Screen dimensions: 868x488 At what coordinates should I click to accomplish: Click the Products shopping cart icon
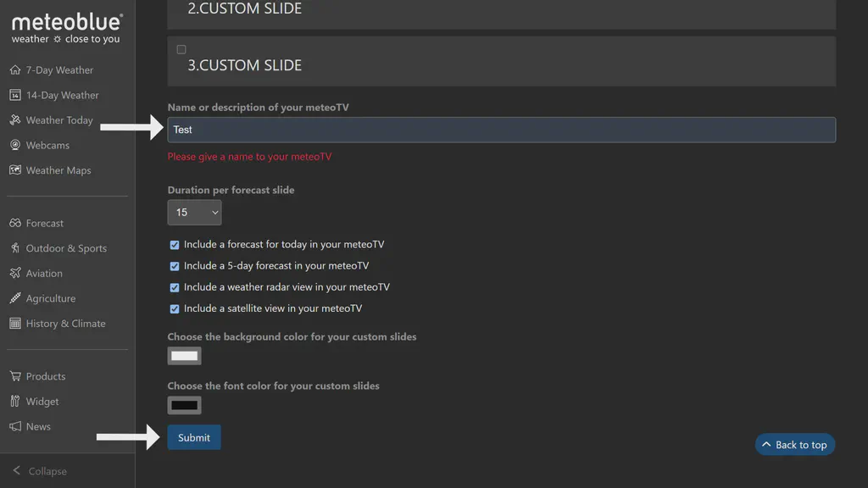tap(15, 377)
